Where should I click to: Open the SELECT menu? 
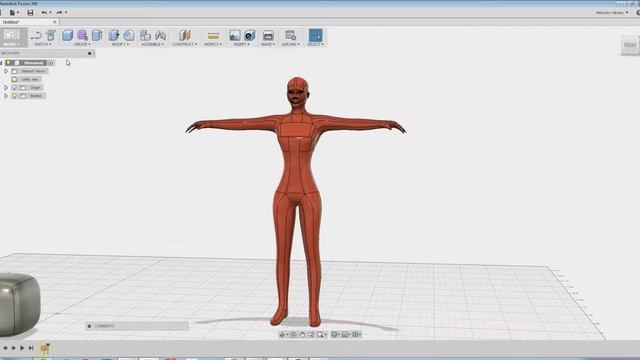point(316,44)
